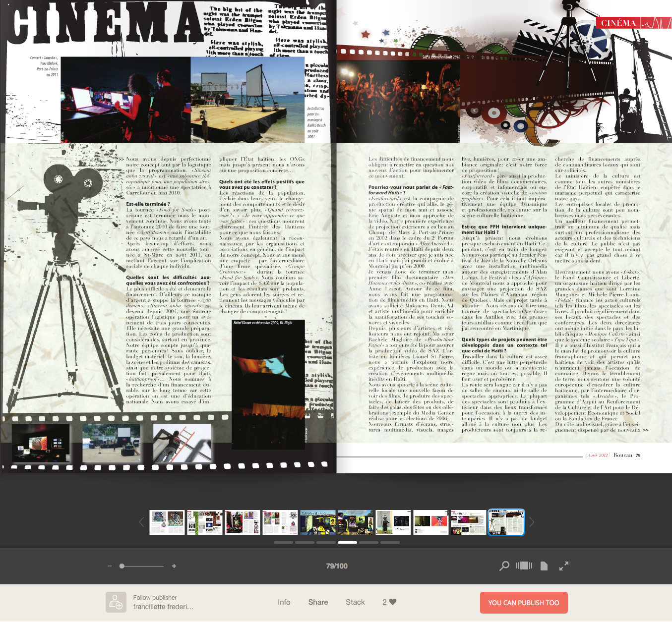Open the Info tab
672x622 pixels.
click(284, 602)
